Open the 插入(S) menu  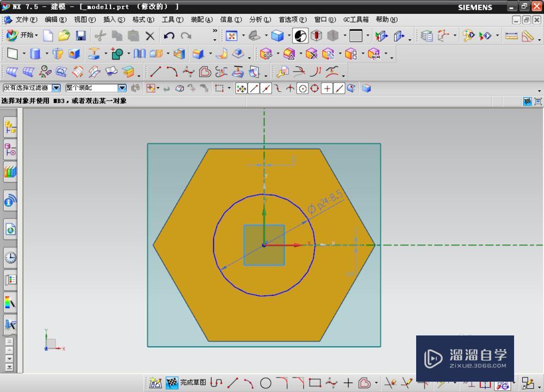point(114,20)
